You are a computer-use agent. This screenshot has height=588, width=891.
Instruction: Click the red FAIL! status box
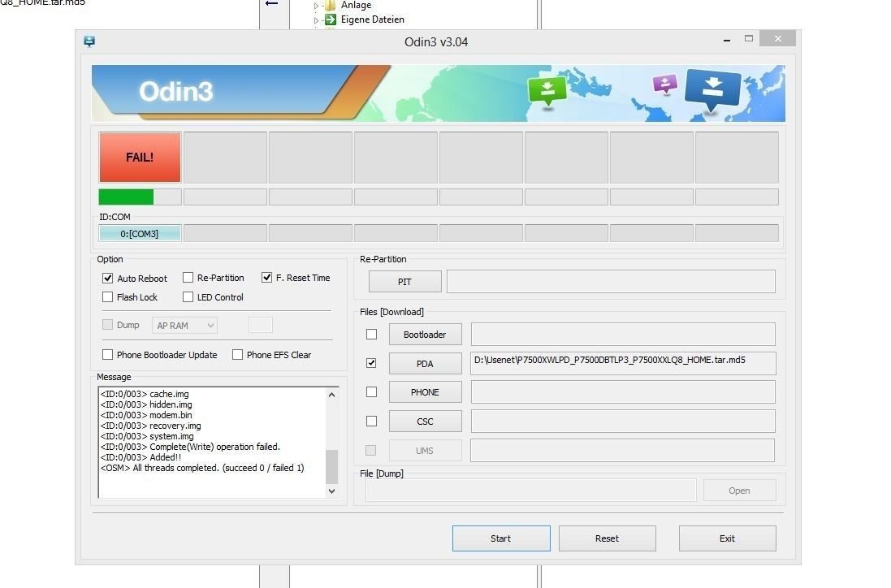(140, 158)
